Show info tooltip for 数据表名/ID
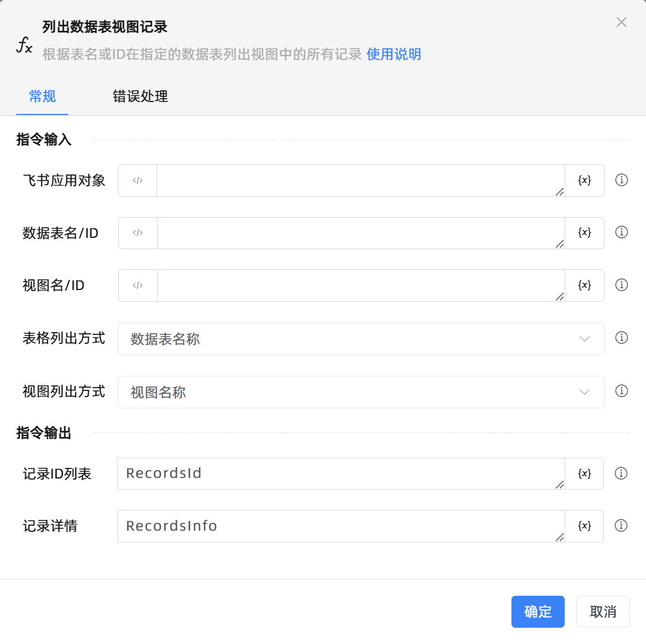Image resolution: width=646 pixels, height=644 pixels. click(x=621, y=232)
